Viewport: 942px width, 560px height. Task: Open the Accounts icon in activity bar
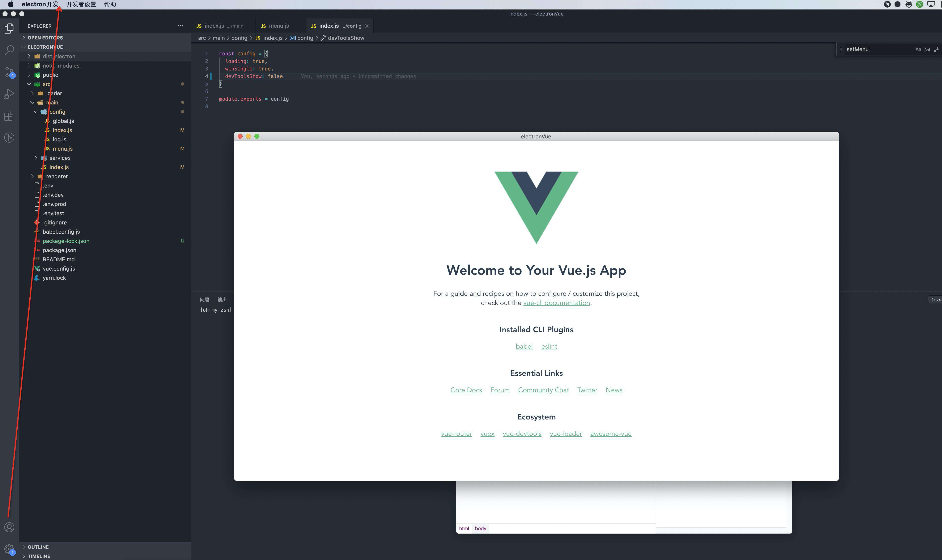9,527
